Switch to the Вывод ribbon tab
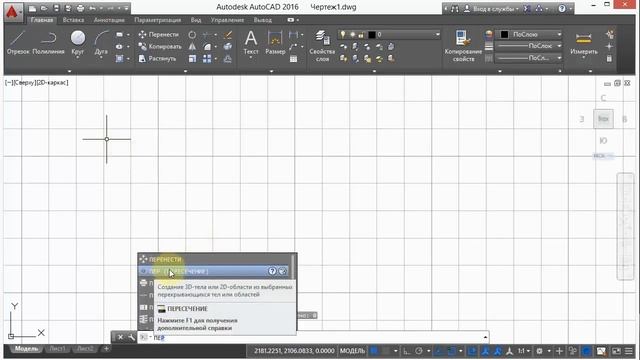Screen dimensions: 640x360 (262, 20)
